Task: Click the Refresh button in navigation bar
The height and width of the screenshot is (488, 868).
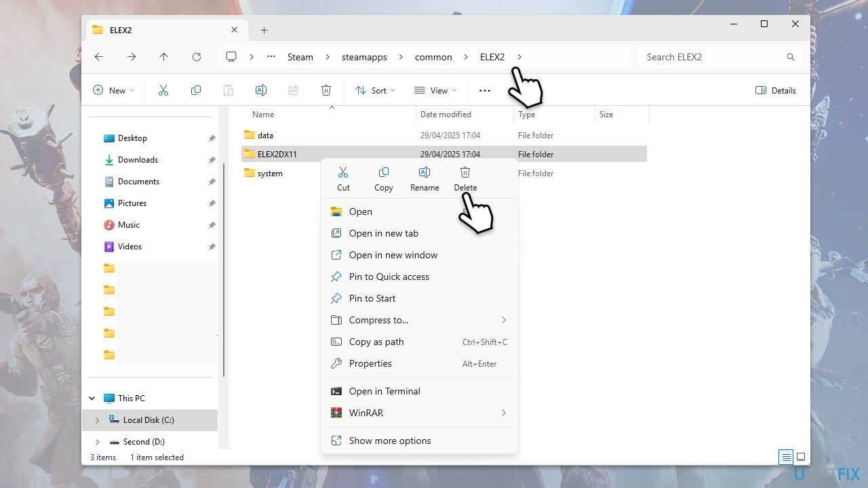Action: point(197,57)
